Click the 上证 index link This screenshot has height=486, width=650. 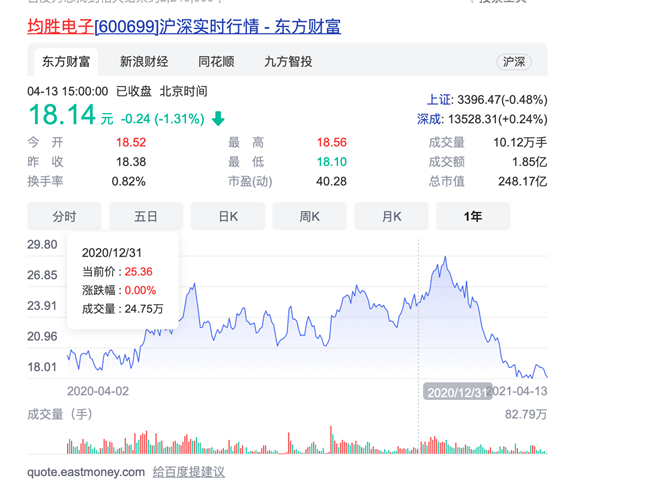coord(439,100)
